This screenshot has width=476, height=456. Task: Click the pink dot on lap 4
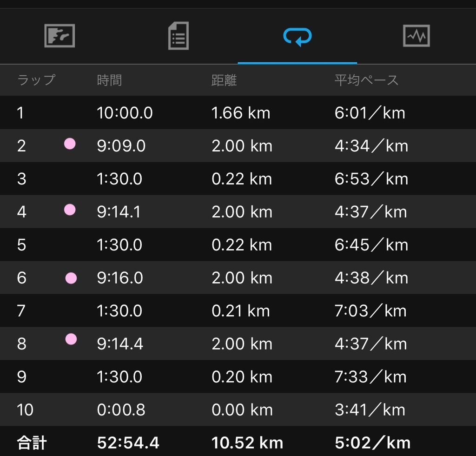click(x=70, y=210)
